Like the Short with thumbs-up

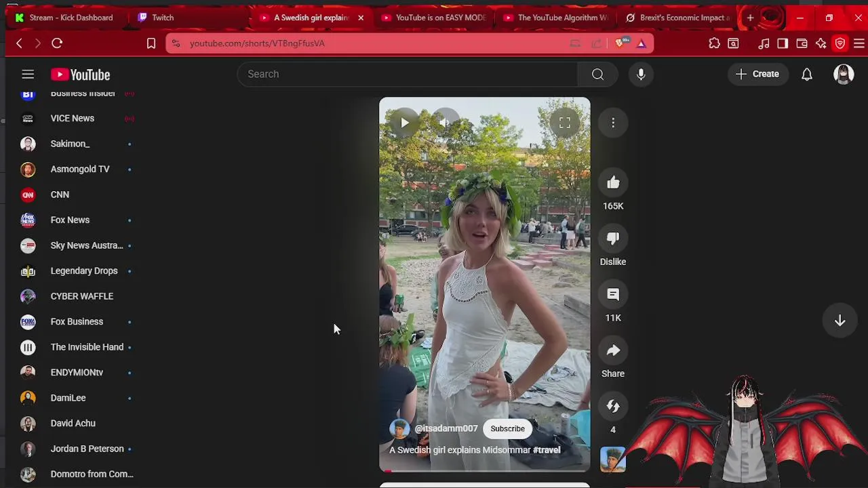[x=613, y=182]
